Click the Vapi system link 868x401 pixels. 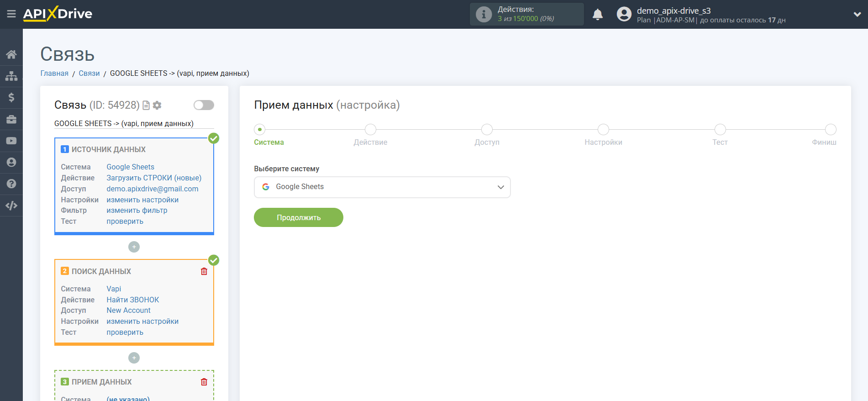(114, 289)
